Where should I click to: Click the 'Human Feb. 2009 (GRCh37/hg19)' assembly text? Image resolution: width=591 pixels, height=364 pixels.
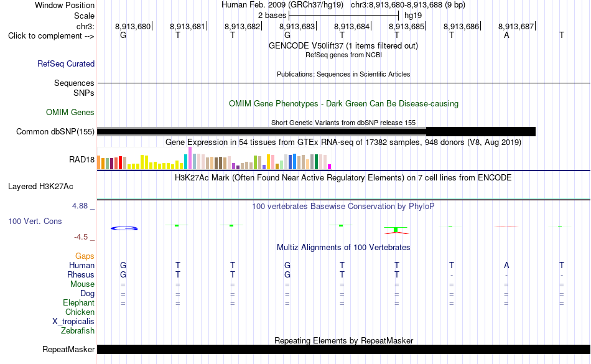282,5
